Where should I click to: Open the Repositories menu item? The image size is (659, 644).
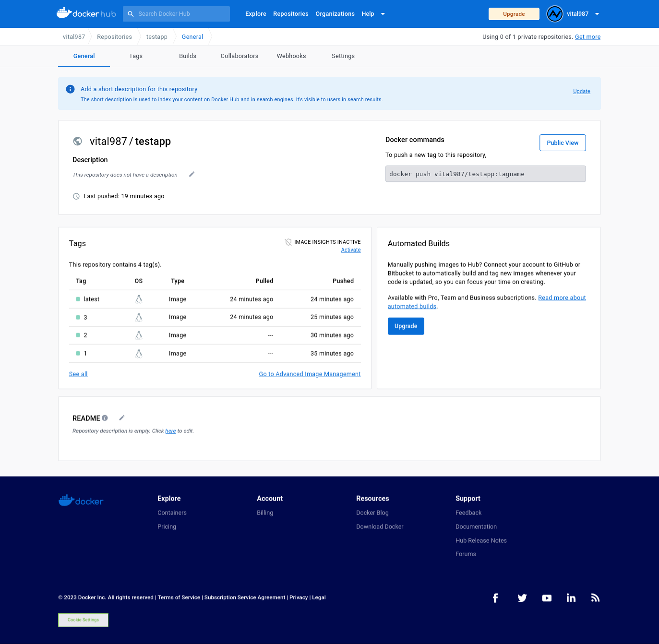(x=291, y=14)
